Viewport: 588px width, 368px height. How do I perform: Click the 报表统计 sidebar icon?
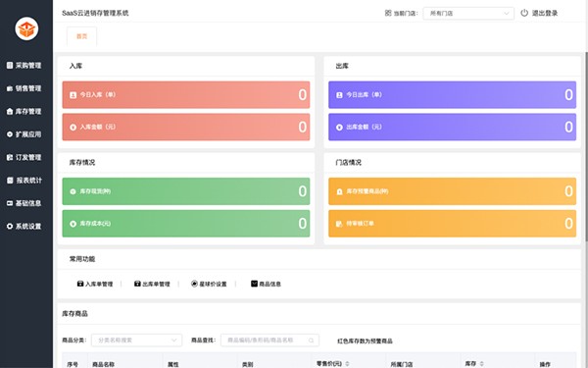(10, 181)
